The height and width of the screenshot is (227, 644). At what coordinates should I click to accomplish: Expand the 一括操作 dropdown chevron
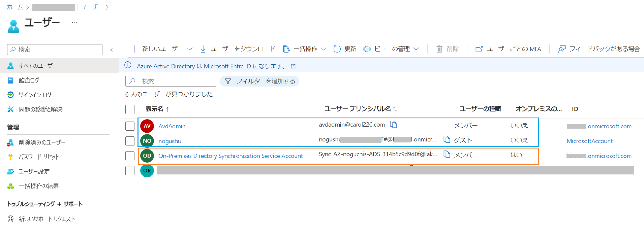tap(323, 49)
